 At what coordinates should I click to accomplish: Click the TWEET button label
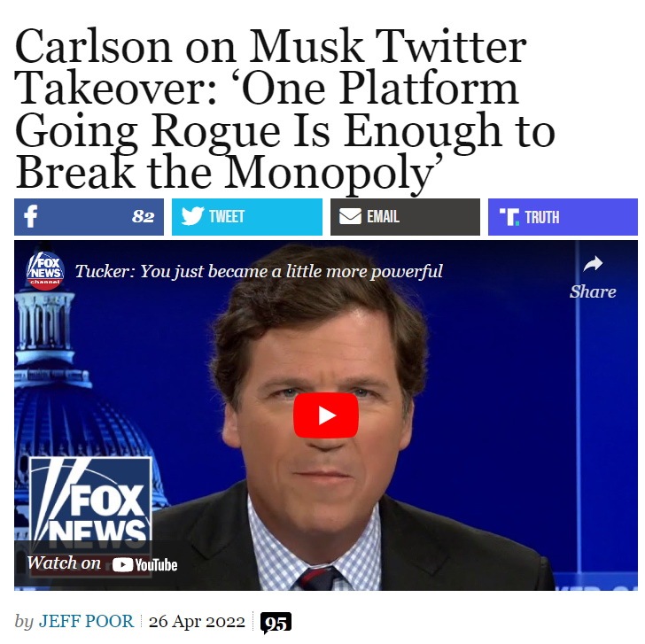pos(227,216)
